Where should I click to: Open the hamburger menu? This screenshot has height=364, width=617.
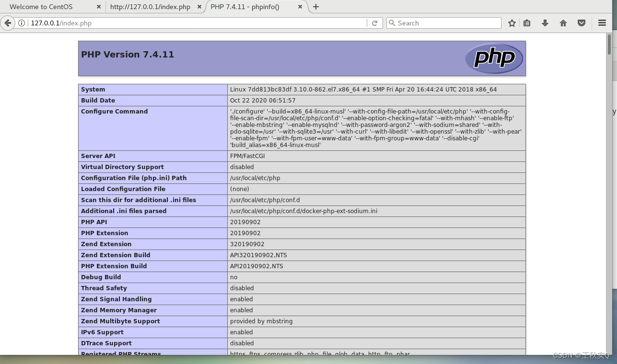(x=602, y=23)
